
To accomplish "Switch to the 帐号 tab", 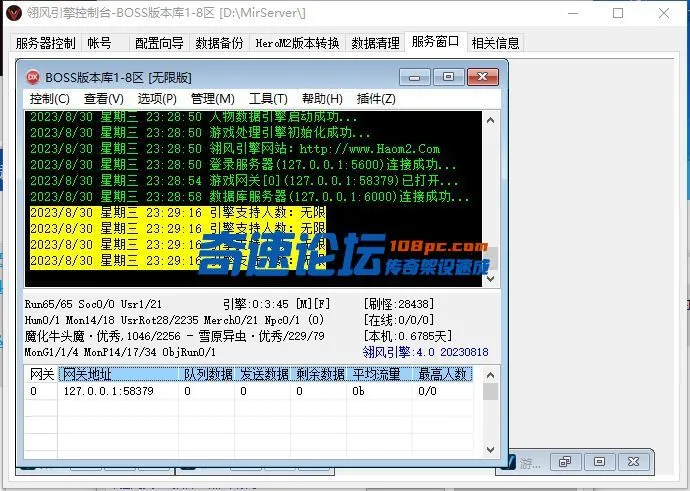I will [x=99, y=43].
